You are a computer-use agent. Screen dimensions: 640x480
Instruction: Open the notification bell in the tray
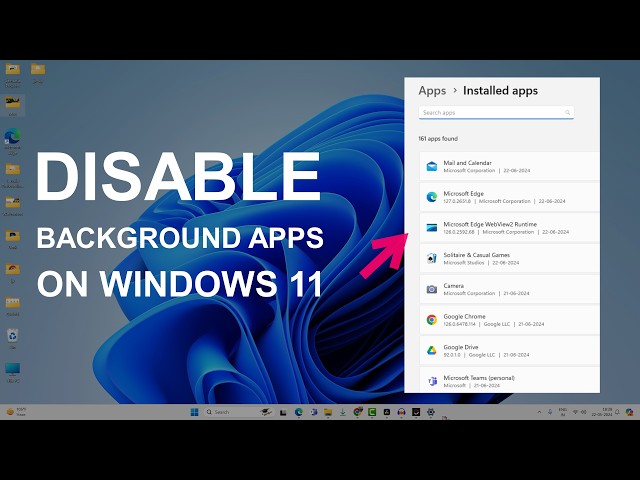pyautogui.click(x=618, y=412)
